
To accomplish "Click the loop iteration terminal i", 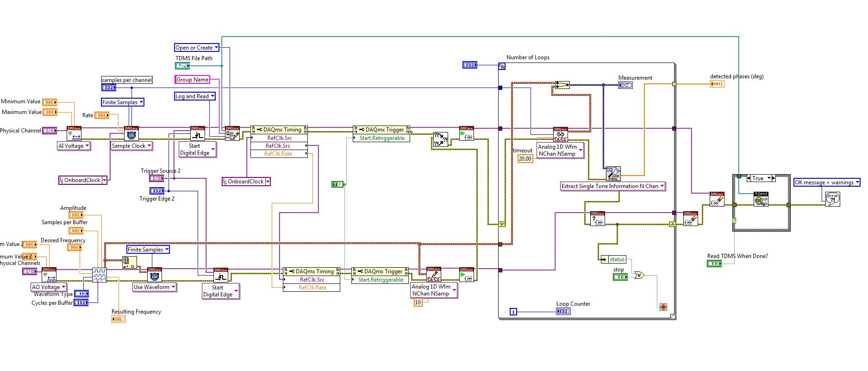I will (513, 312).
